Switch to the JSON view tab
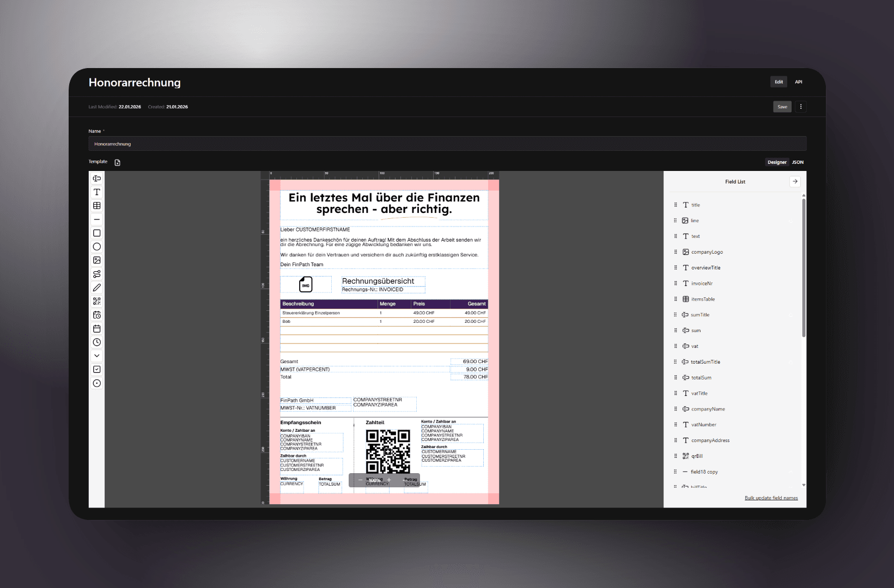 (x=798, y=162)
